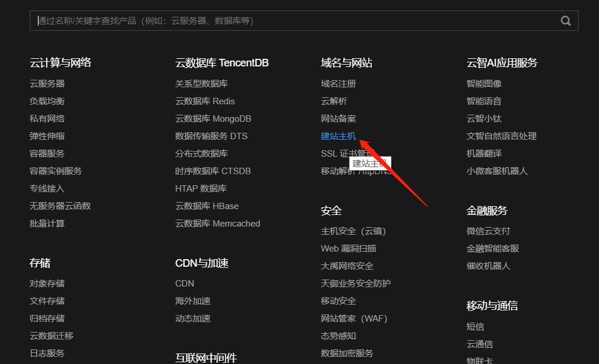Open 态势感知 link
This screenshot has width=599, height=364.
point(338,335)
